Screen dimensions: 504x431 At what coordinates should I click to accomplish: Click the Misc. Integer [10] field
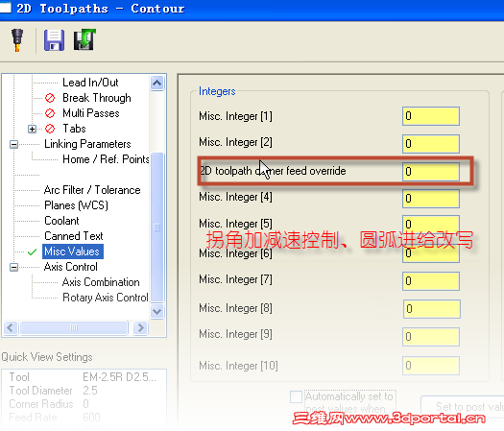[431, 366]
